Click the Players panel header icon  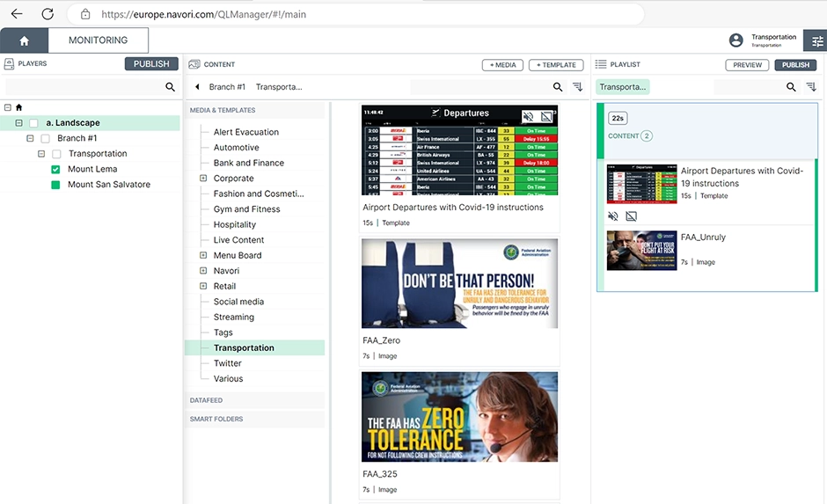click(9, 64)
